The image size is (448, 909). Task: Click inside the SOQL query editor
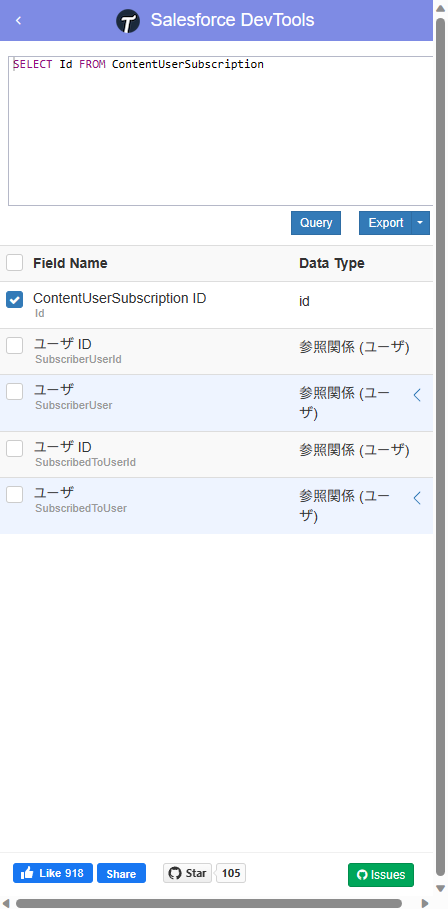[x=220, y=131]
